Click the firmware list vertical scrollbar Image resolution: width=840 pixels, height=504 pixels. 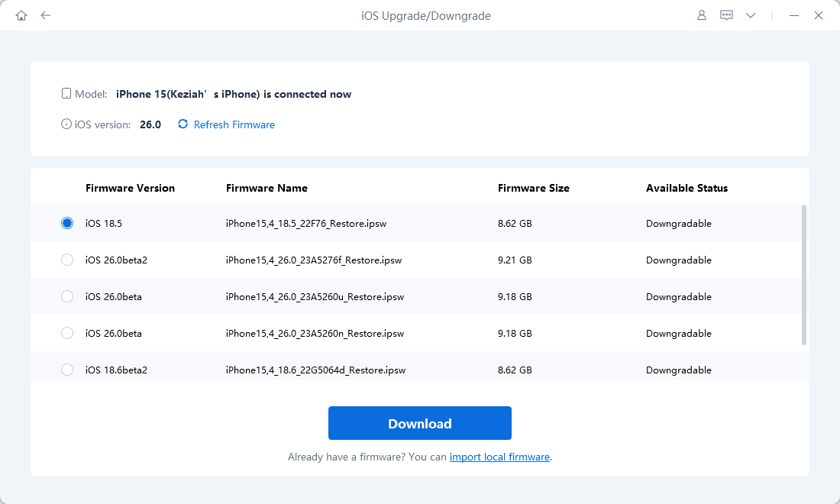coord(803,275)
